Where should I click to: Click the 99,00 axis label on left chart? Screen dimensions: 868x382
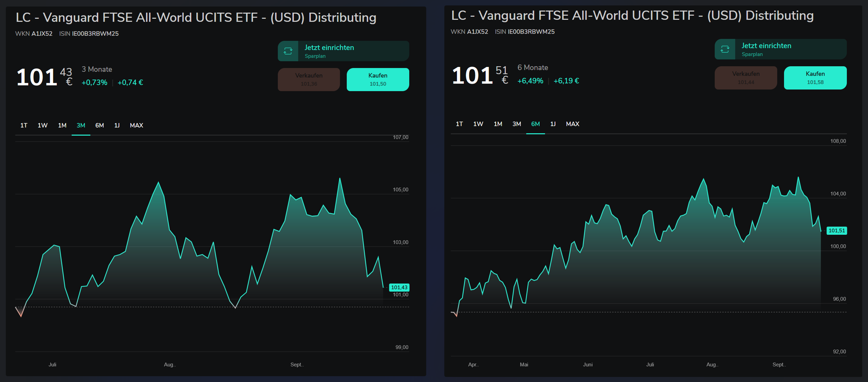pos(402,348)
